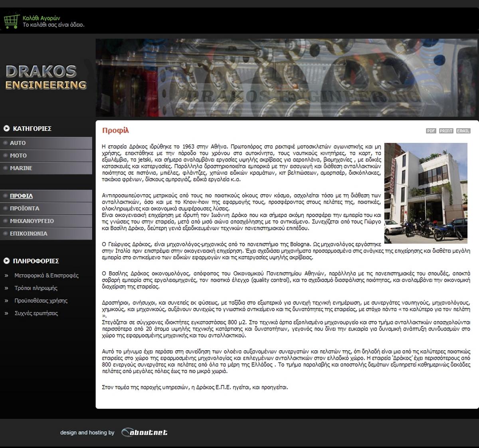This screenshot has height=448, width=479.
Task: Open the ΠΡΟΪΟΝΤΑ menu item
Action: pyautogui.click(x=46, y=208)
